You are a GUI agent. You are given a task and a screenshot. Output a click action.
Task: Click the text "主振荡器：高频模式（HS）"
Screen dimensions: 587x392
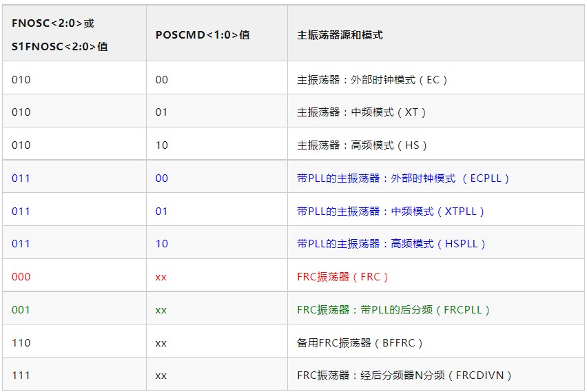click(362, 145)
